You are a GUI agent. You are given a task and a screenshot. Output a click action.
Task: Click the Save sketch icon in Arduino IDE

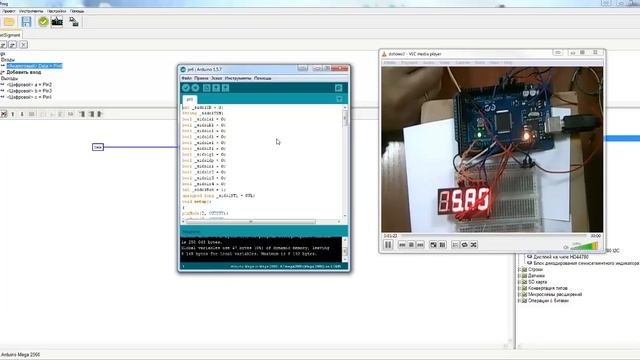pos(225,88)
